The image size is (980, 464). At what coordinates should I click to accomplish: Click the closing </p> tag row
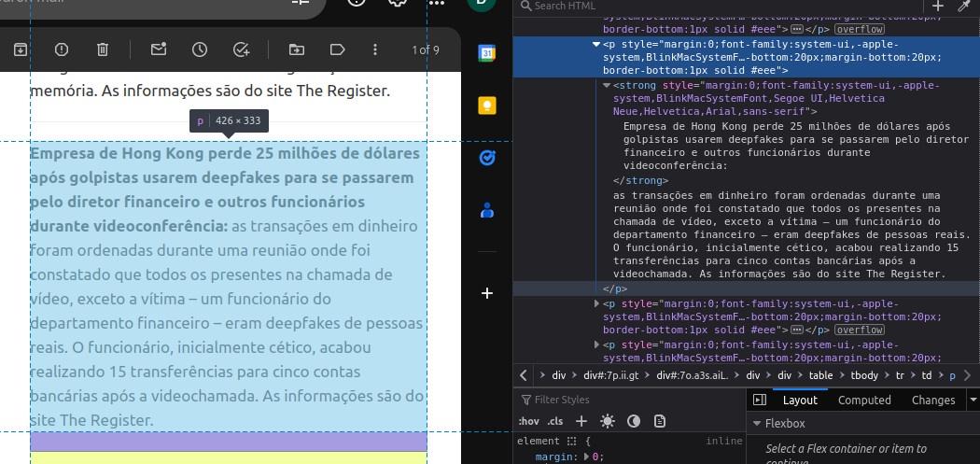747,288
